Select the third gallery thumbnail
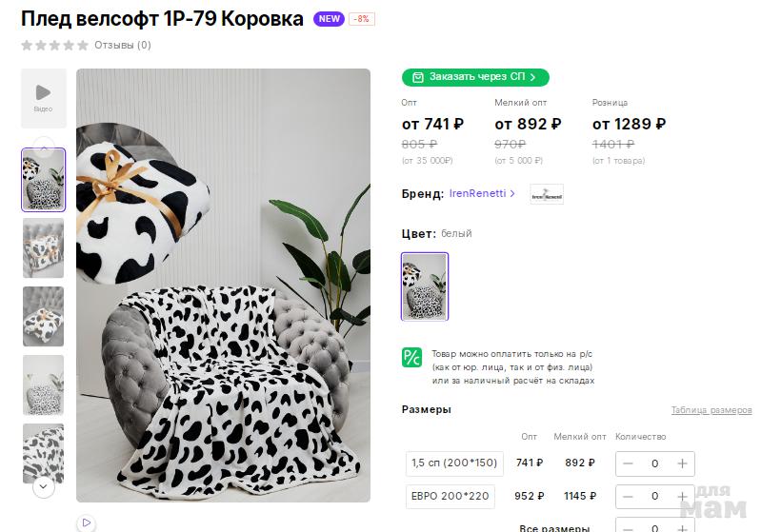This screenshot has height=532, width=761. coord(43,316)
